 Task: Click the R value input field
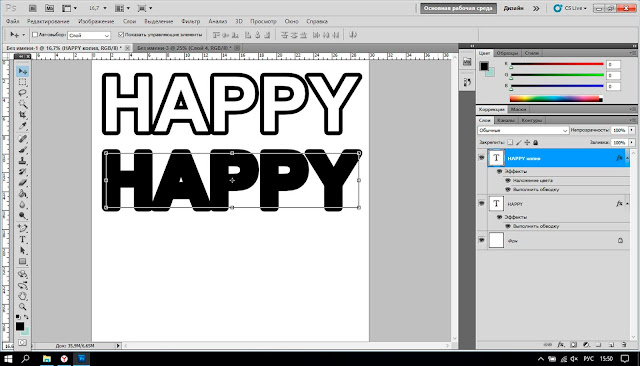pyautogui.click(x=613, y=64)
